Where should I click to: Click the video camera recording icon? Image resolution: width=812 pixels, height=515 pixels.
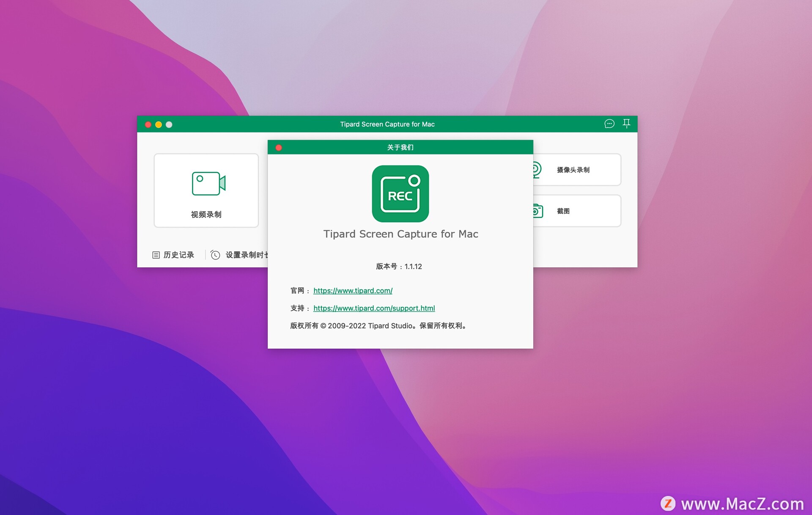pyautogui.click(x=208, y=183)
